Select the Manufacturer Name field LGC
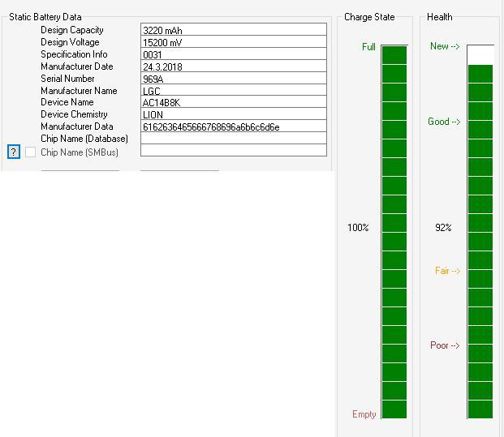504x437 pixels. click(x=234, y=90)
